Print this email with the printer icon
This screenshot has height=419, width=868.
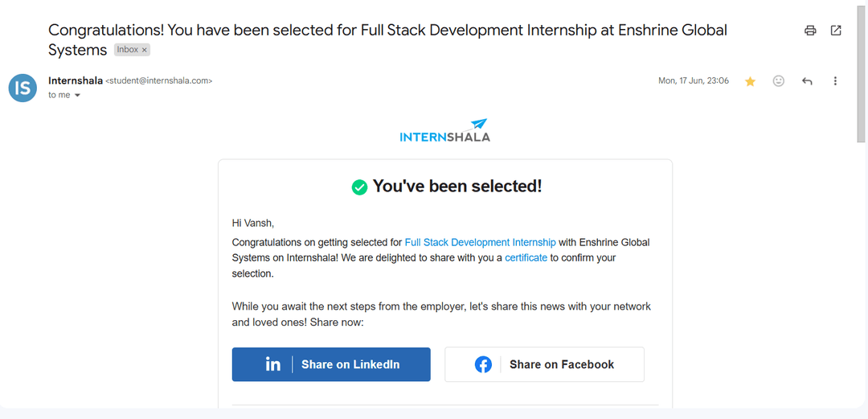coord(810,31)
